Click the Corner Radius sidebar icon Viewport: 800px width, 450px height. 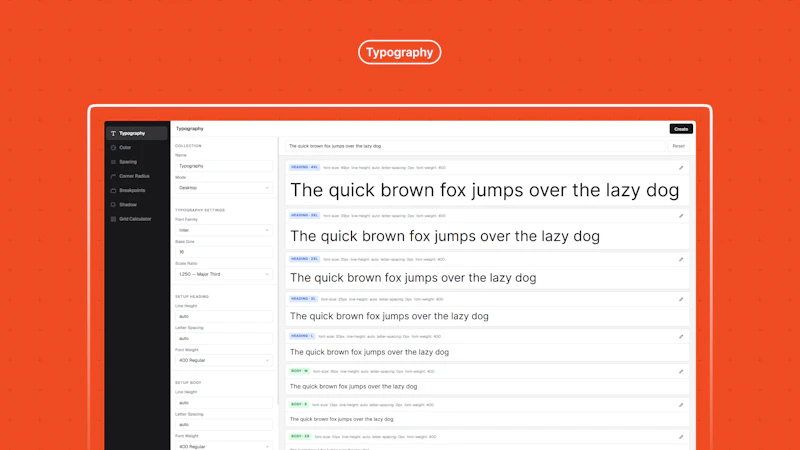tap(113, 176)
